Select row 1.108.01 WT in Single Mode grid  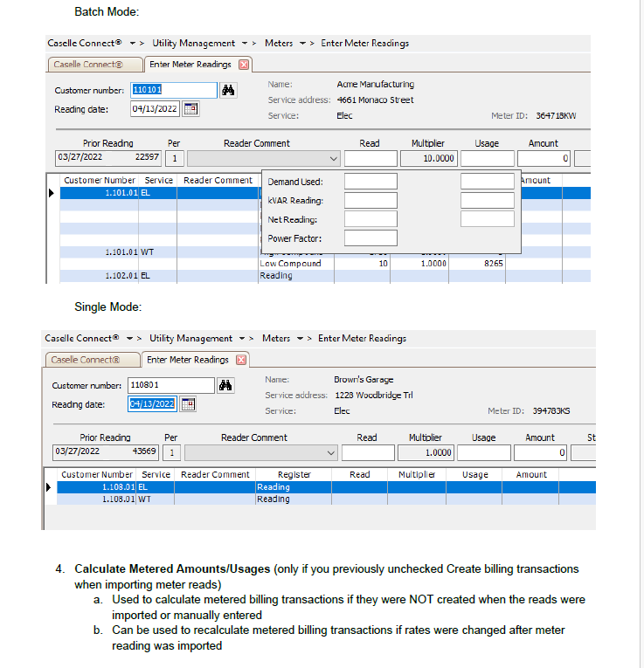pos(326,499)
